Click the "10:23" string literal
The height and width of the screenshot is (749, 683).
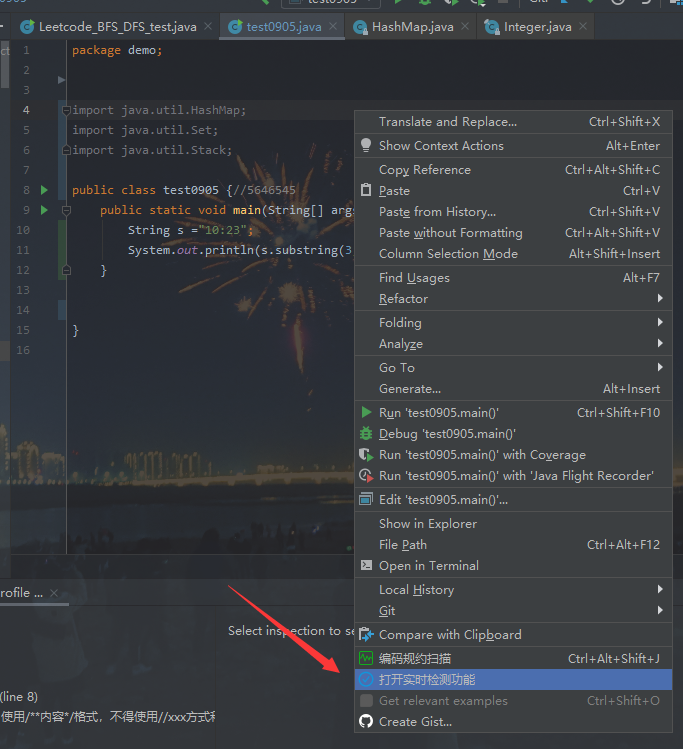[x=223, y=230]
